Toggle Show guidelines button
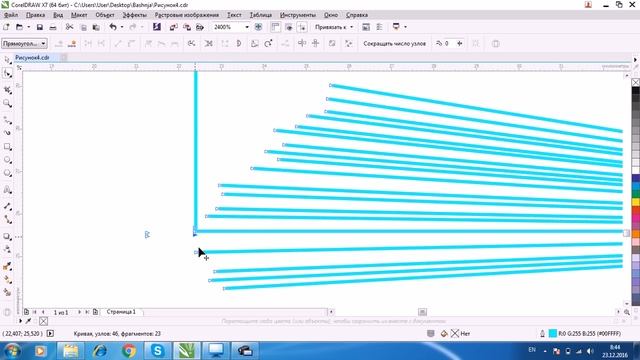This screenshot has width=640, height=360. click(x=302, y=27)
